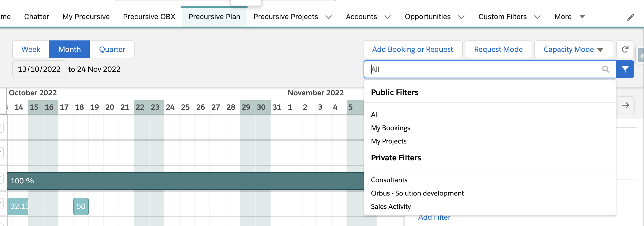Viewport: 644px width, 226px height.
Task: Expand the More navigation menu
Action: coord(570,17)
